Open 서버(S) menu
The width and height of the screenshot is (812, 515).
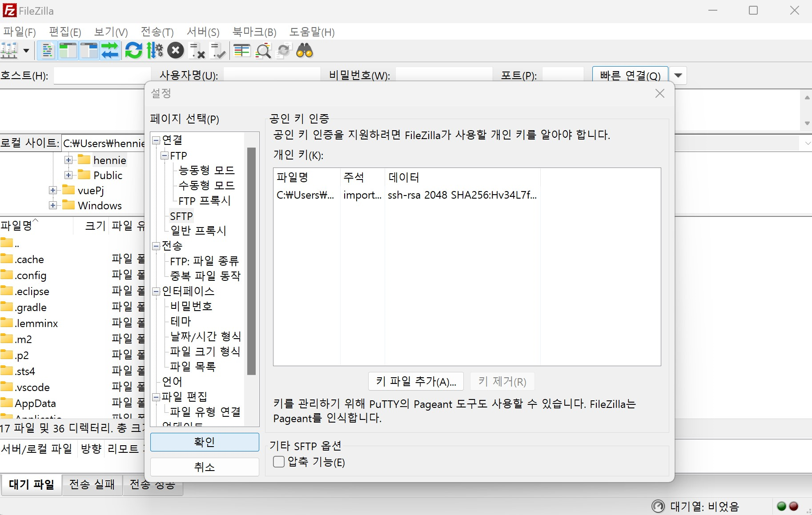203,32
